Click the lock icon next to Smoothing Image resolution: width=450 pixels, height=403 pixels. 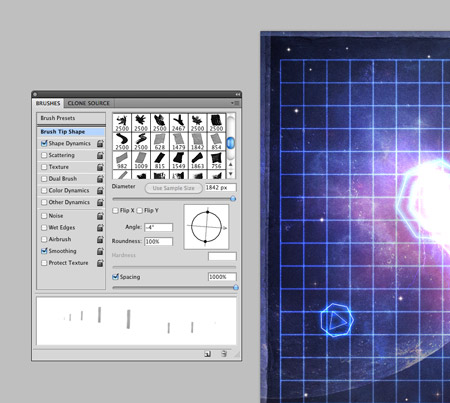[100, 251]
